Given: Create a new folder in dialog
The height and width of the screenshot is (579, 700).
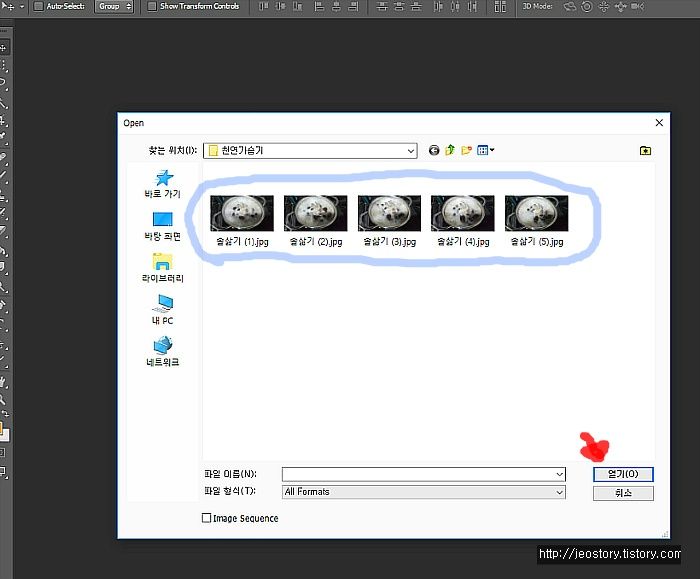Looking at the screenshot, I should pyautogui.click(x=467, y=150).
